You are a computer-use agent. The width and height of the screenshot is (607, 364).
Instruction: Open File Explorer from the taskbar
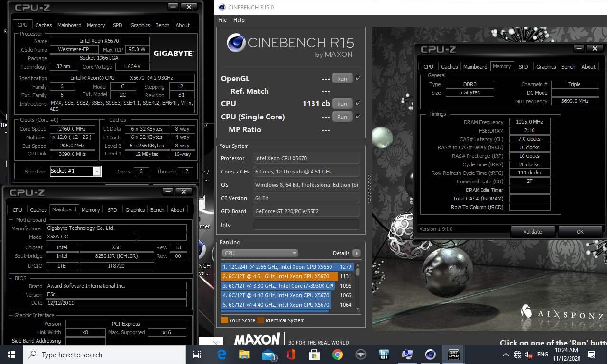245,355
